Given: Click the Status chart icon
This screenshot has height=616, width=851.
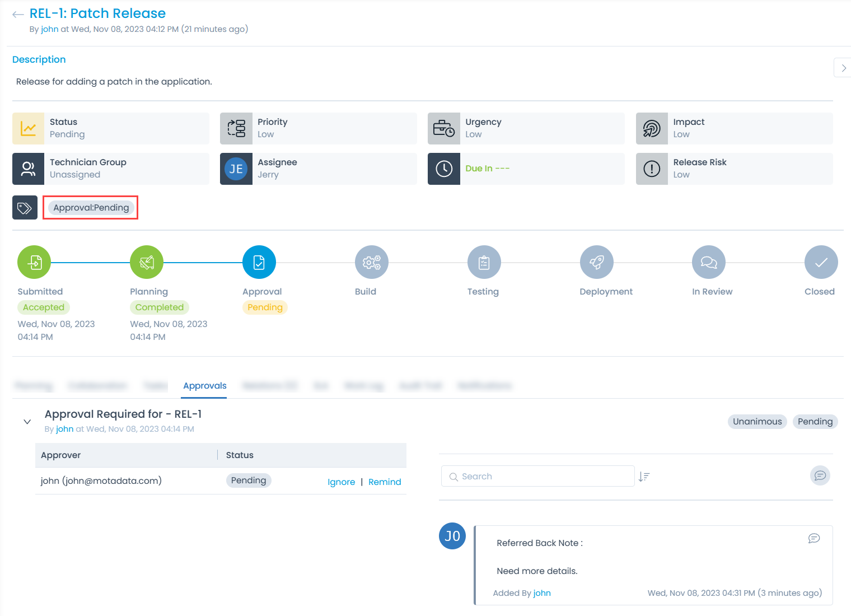Looking at the screenshot, I should pyautogui.click(x=28, y=128).
